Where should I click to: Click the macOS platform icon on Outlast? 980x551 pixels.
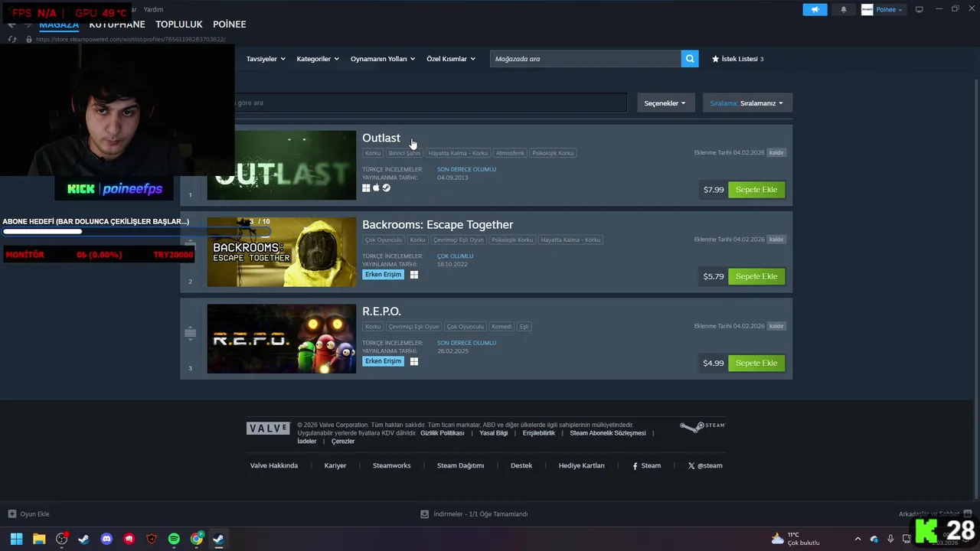(x=376, y=187)
